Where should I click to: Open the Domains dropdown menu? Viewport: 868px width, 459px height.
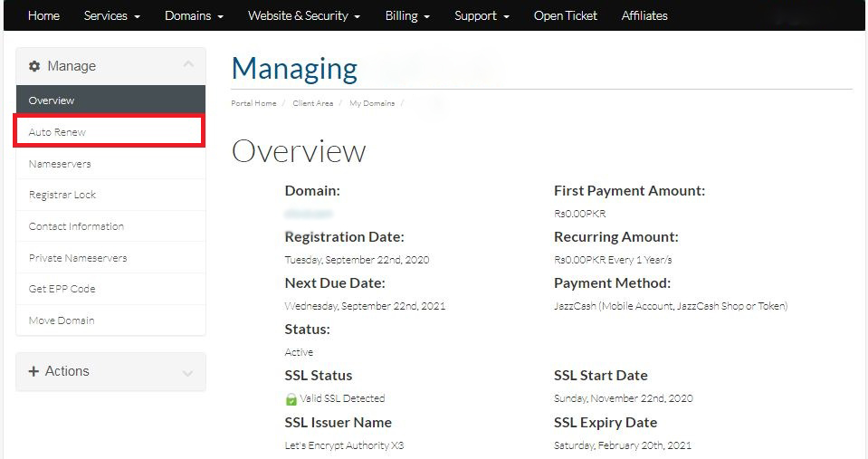pyautogui.click(x=194, y=15)
